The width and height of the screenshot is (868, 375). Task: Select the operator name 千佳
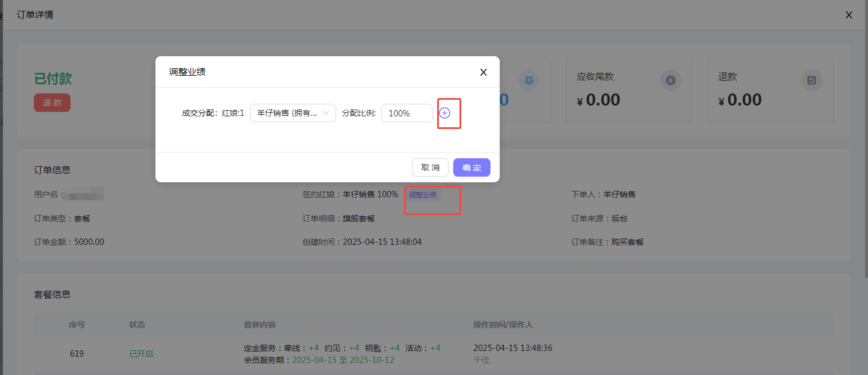(481, 360)
